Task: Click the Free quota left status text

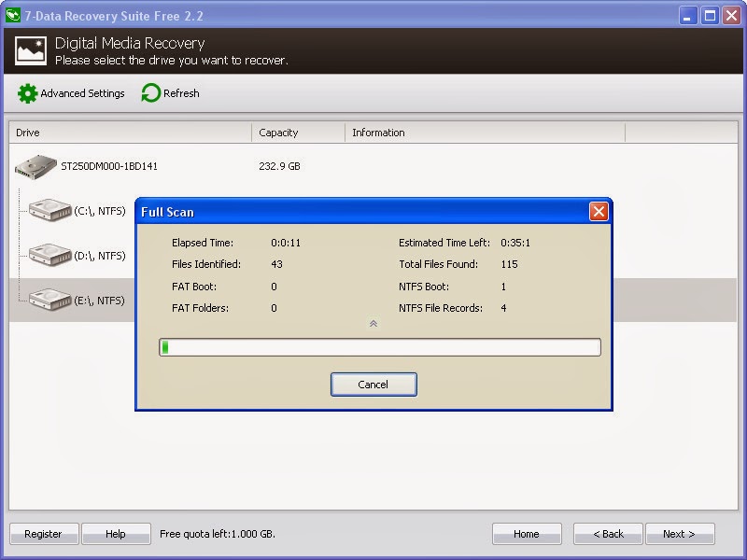Action: point(218,534)
